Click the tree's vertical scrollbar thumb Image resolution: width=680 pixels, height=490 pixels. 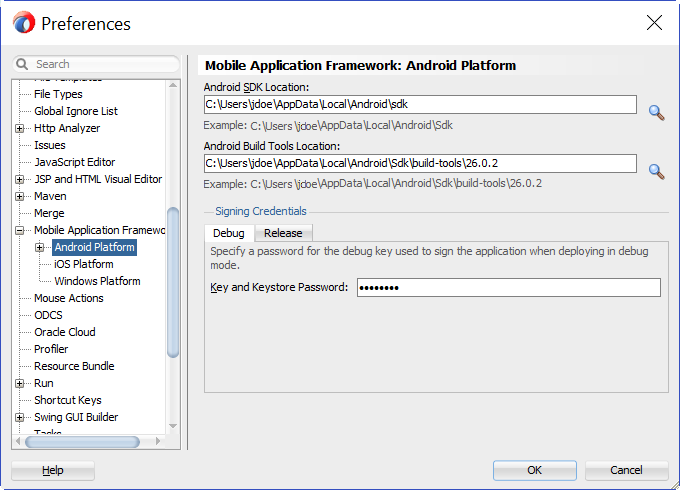pyautogui.click(x=173, y=283)
